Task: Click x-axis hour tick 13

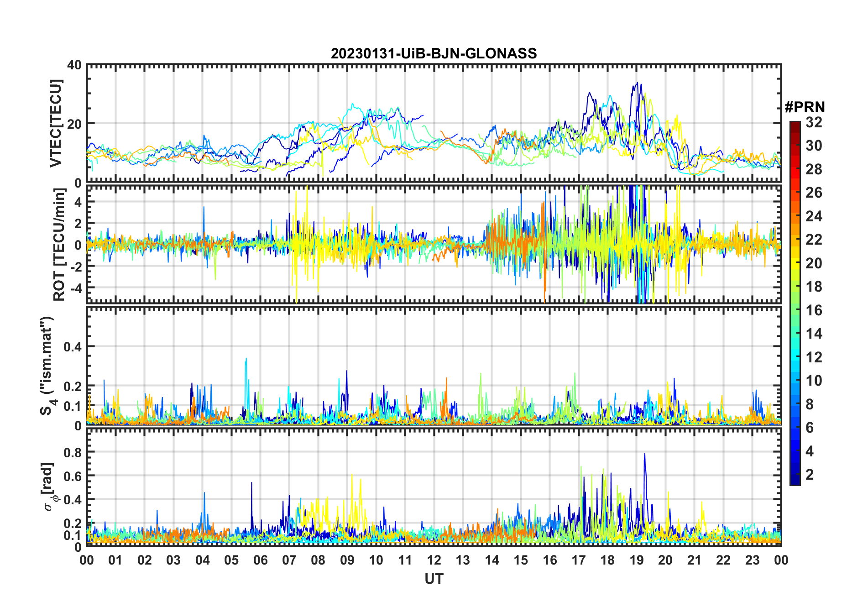Action: tap(463, 560)
